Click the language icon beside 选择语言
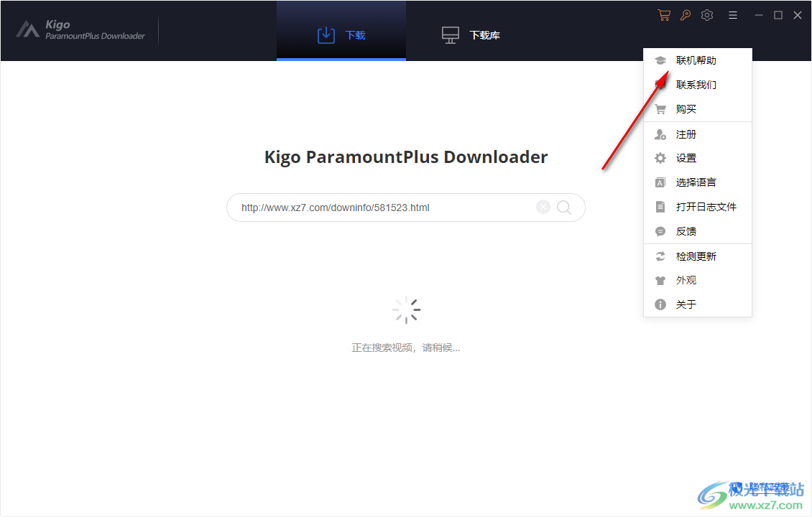 pyautogui.click(x=660, y=182)
